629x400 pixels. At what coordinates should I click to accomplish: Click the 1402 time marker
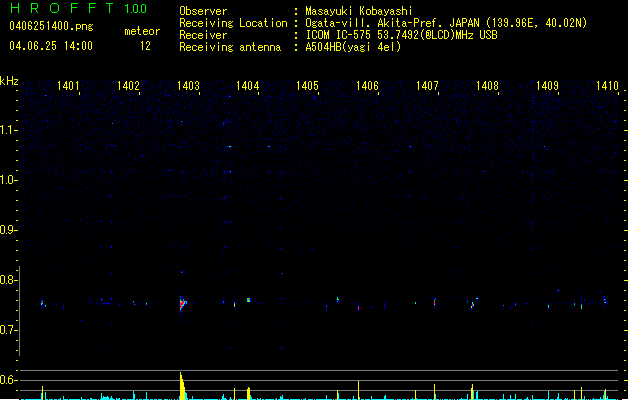(x=128, y=86)
